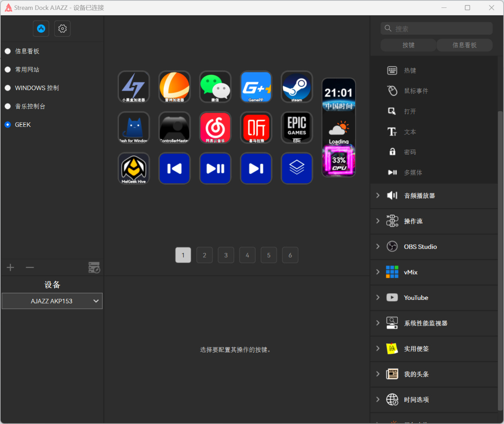The image size is (504, 424).
Task: Click the 33% CPU monitor widget
Action: point(339,161)
